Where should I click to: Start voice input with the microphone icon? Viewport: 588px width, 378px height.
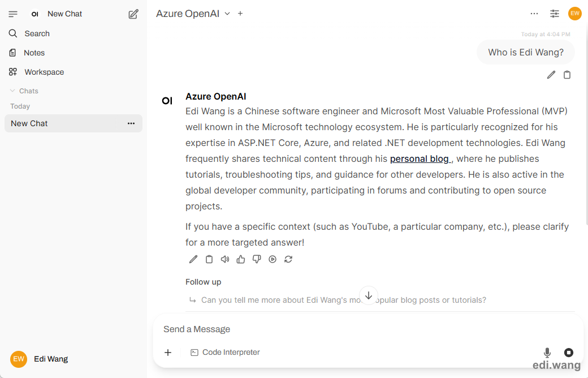547,353
